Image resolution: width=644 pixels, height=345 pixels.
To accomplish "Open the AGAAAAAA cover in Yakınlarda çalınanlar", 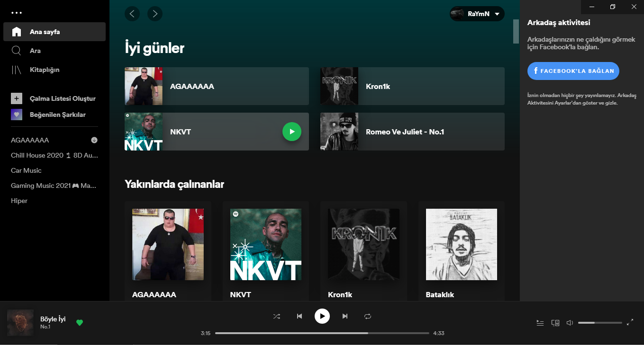I will [x=168, y=244].
